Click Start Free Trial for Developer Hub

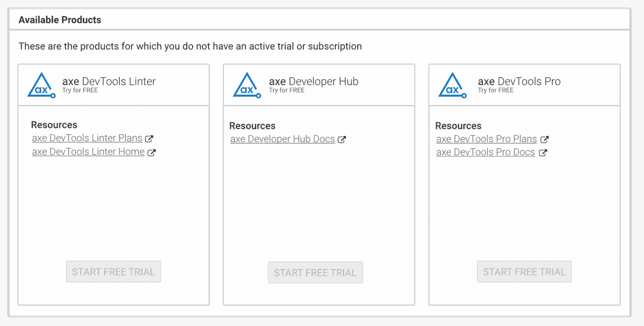tap(315, 272)
